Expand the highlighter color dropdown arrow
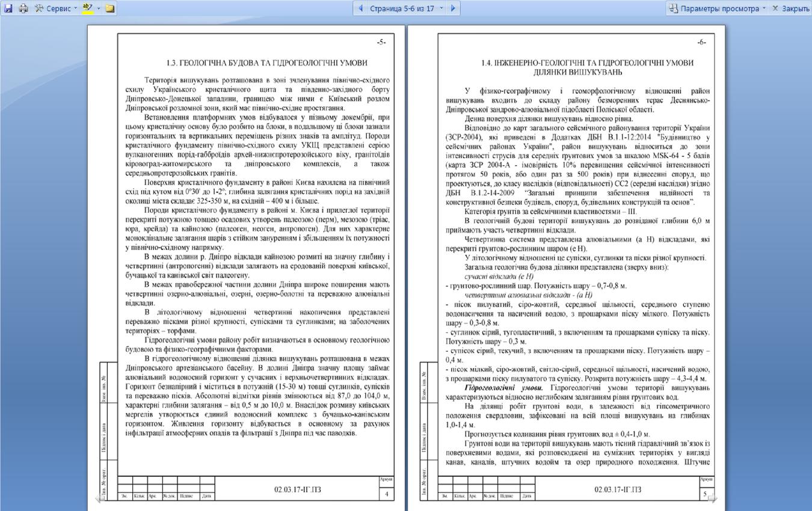812x511 pixels. [99, 8]
